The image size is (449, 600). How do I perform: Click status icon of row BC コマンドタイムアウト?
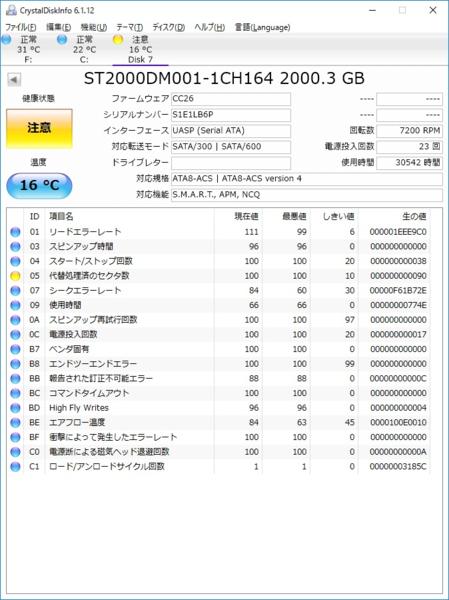(x=15, y=393)
